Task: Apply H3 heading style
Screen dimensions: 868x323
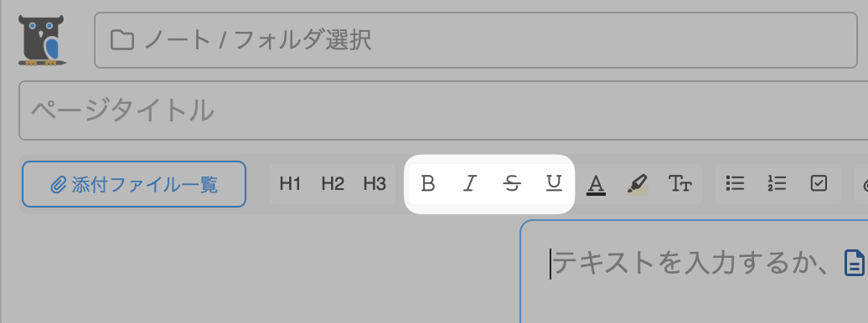Action: point(375,183)
